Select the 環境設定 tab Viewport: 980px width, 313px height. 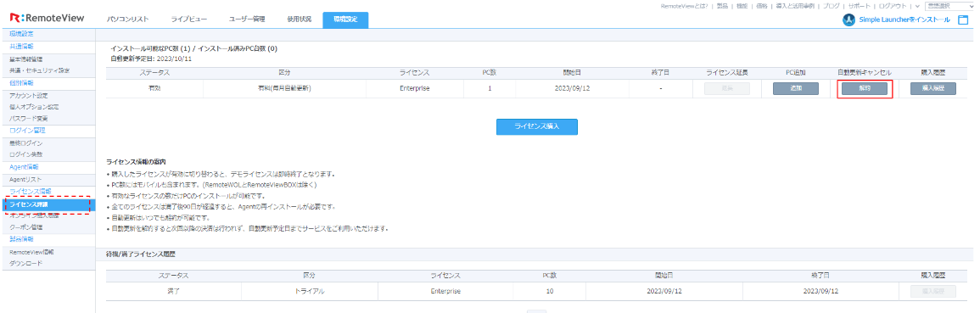point(345,20)
